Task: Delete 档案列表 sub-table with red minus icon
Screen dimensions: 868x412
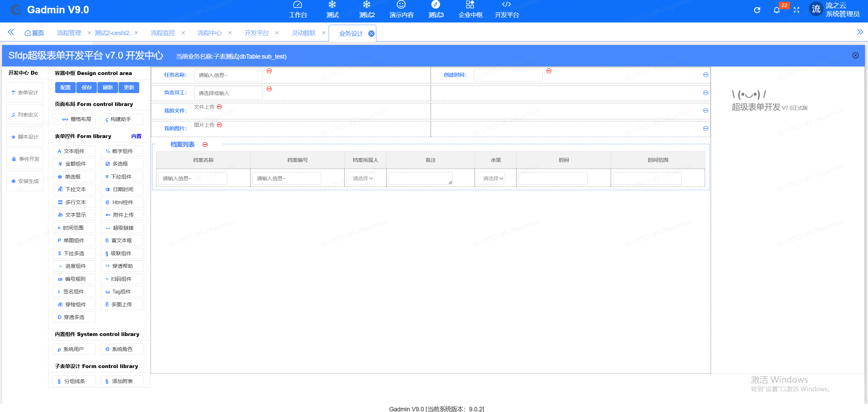Action: [x=205, y=144]
